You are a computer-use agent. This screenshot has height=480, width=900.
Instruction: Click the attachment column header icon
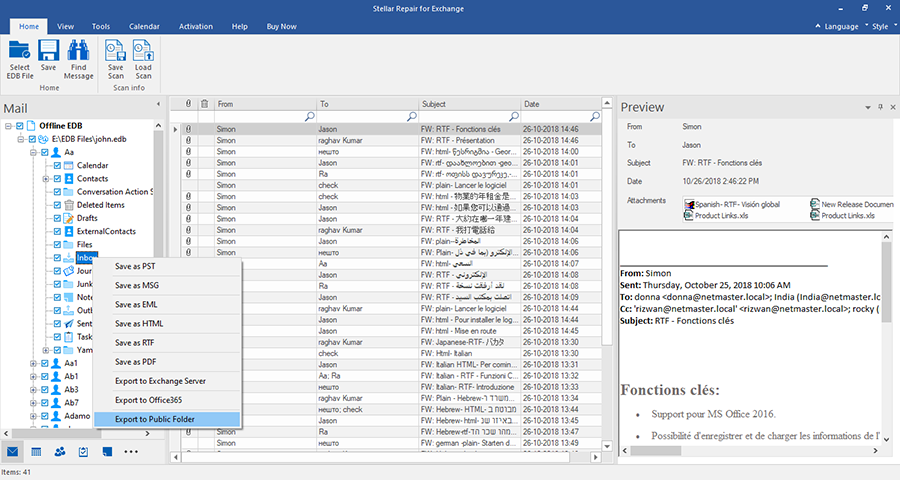point(188,104)
